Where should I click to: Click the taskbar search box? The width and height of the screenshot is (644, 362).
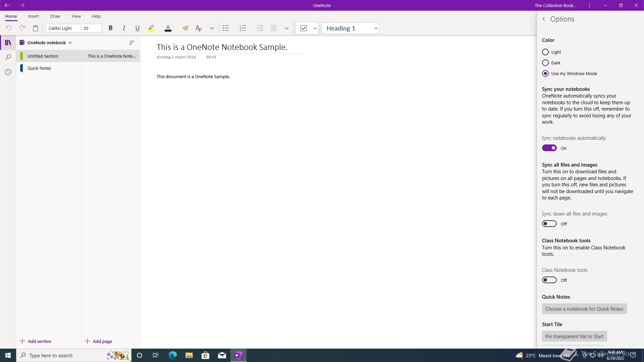click(x=74, y=355)
